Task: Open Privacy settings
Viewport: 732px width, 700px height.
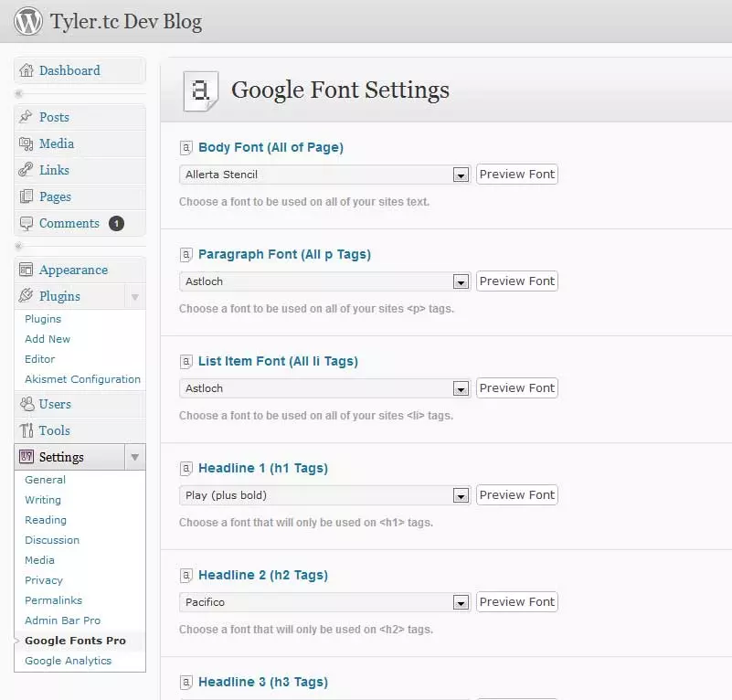Action: tap(44, 580)
